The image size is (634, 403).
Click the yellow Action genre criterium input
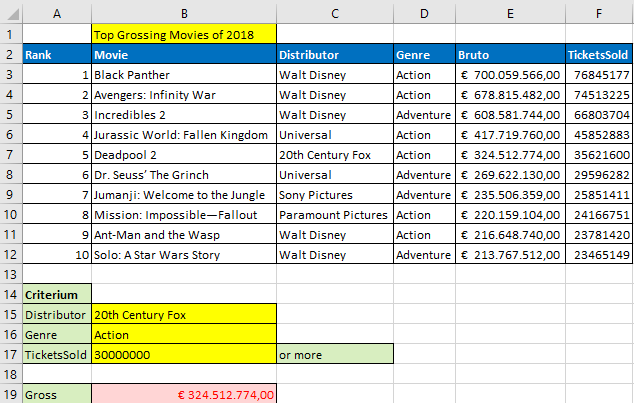(184, 334)
